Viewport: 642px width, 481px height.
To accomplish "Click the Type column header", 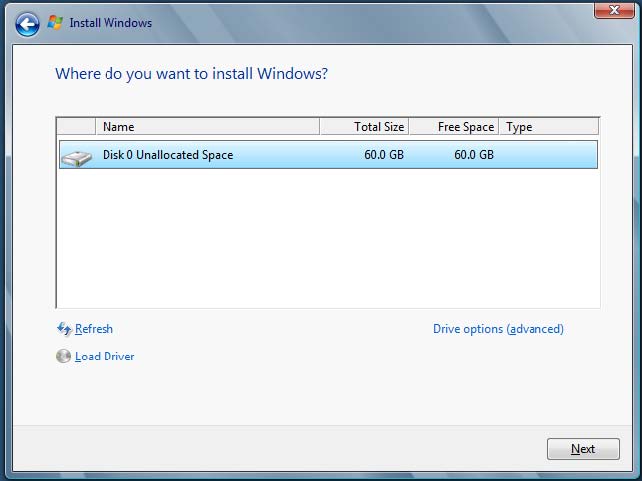I will pyautogui.click(x=548, y=127).
